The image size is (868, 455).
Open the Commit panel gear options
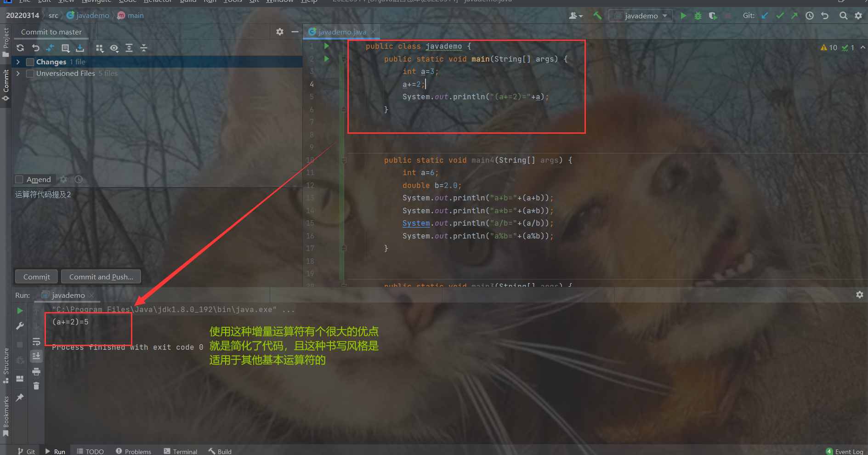(280, 32)
